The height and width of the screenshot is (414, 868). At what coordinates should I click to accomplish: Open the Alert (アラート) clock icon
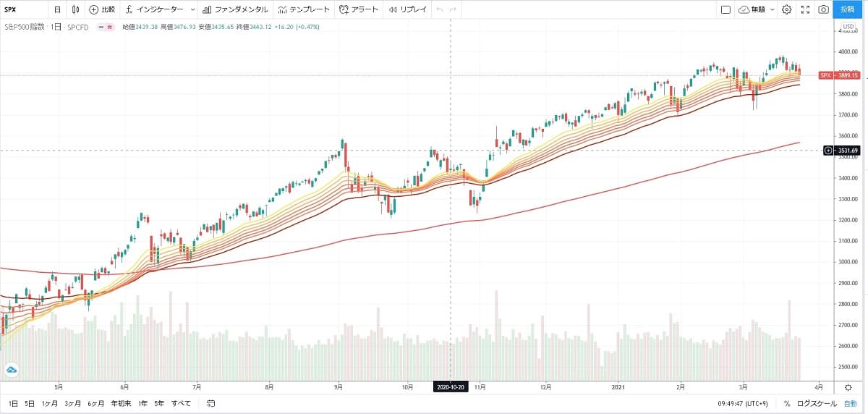click(x=344, y=10)
